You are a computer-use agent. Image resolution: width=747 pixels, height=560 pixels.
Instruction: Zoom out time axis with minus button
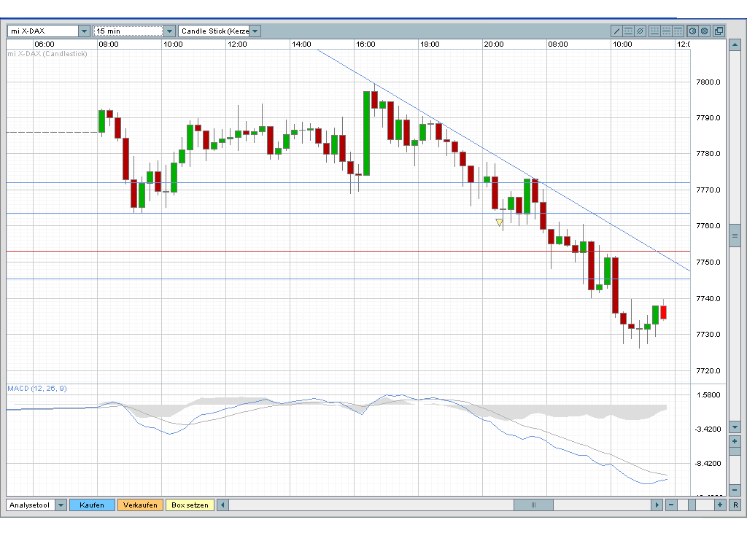click(671, 505)
